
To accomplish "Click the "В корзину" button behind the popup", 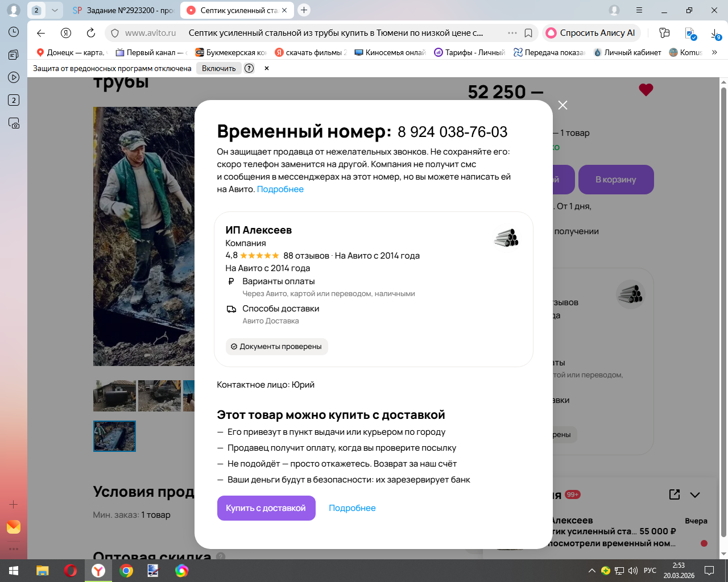I will 616,180.
